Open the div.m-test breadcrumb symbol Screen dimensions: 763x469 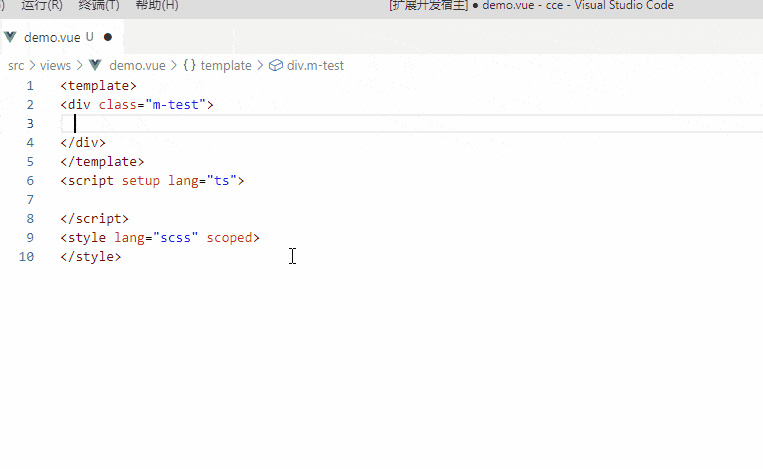click(315, 65)
